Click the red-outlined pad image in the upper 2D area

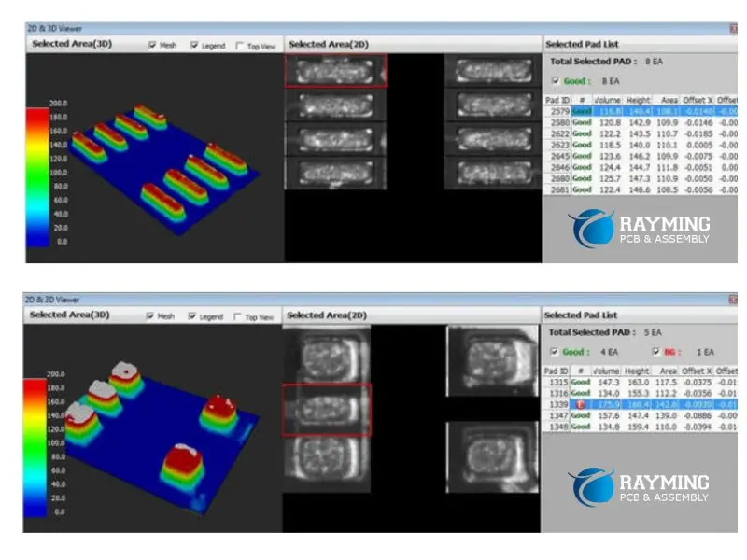(x=335, y=71)
